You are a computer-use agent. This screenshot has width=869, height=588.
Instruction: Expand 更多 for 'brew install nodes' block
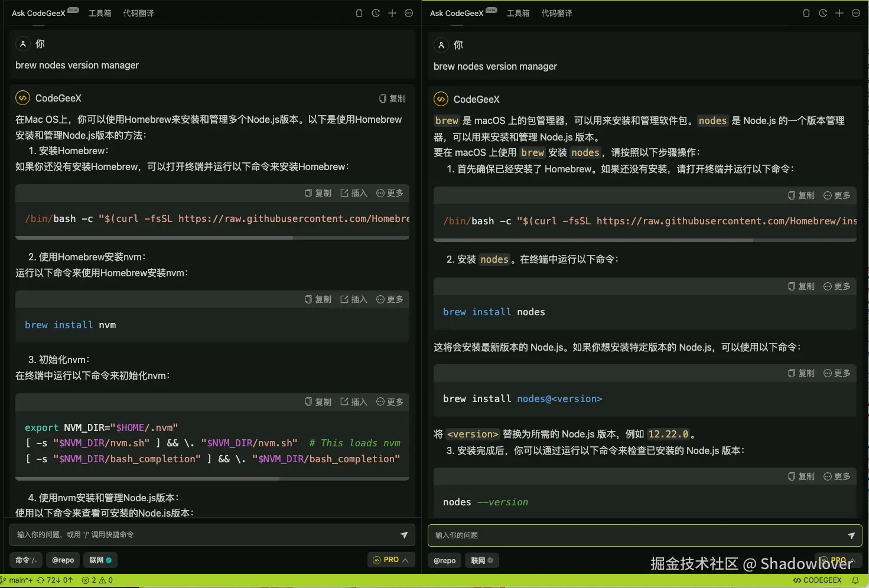coord(837,286)
